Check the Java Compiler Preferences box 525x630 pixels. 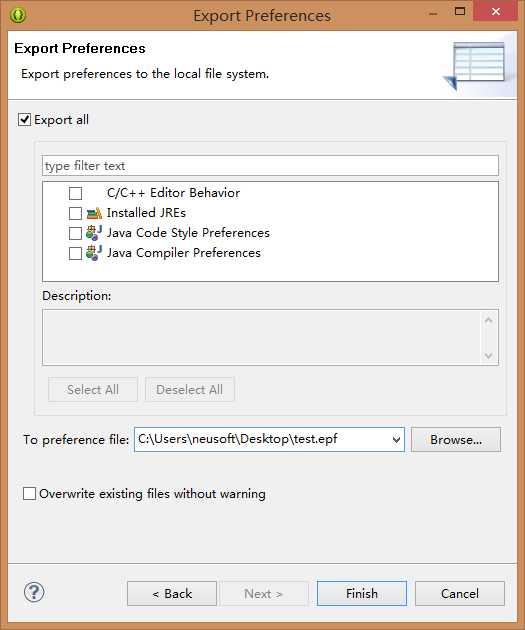coord(76,254)
